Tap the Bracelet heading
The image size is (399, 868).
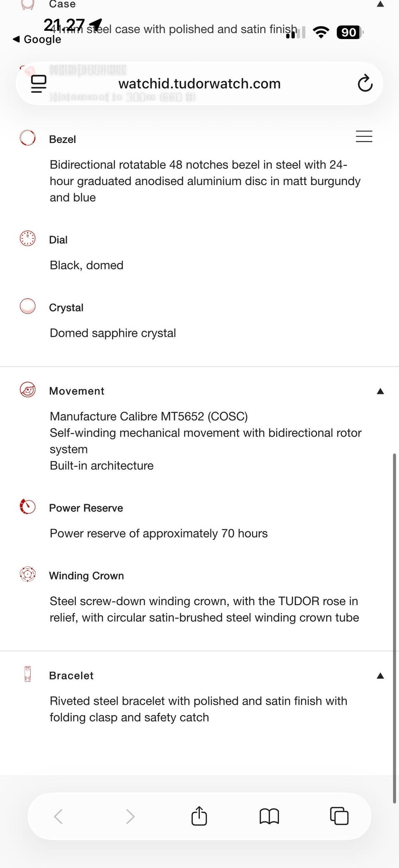[71, 675]
